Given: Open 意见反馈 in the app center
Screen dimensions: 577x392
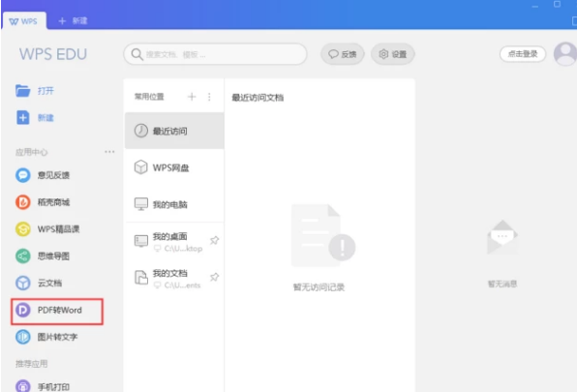Looking at the screenshot, I should click(43, 175).
